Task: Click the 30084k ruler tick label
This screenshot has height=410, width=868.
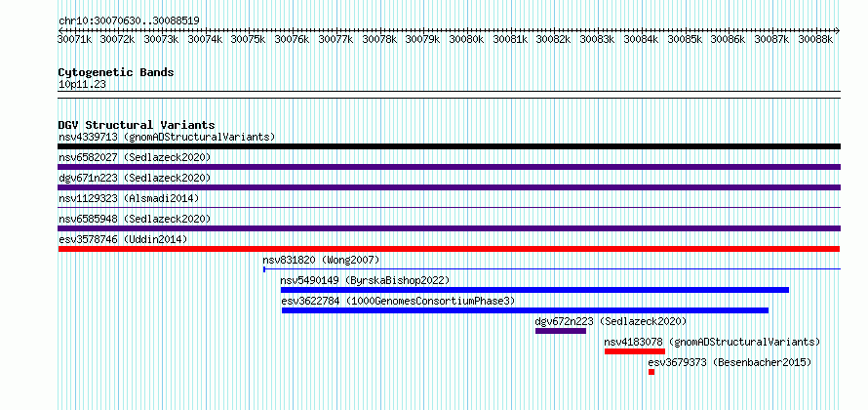Action: pos(641,39)
